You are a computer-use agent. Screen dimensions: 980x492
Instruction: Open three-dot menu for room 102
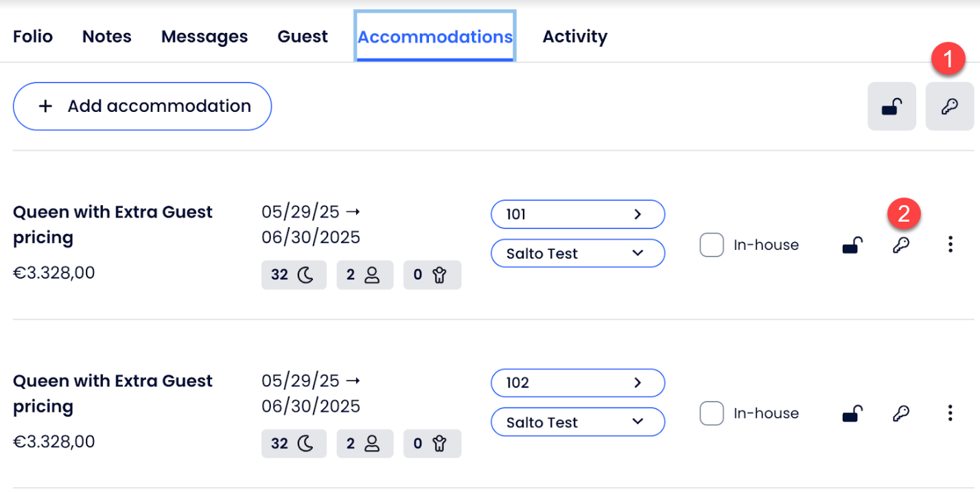(x=950, y=413)
